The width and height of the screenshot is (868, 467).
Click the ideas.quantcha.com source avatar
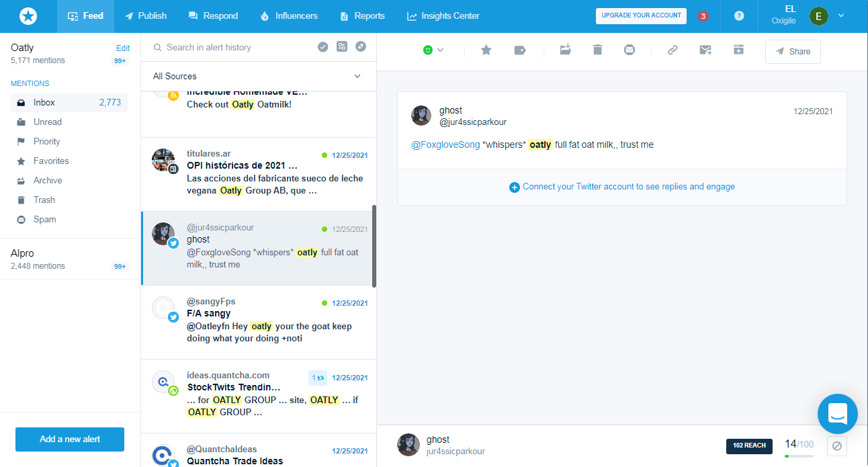tap(163, 381)
